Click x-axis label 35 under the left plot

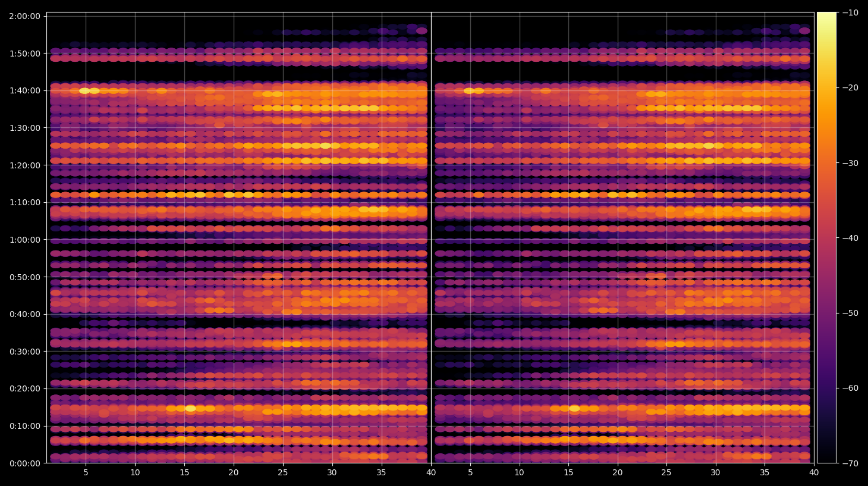[381, 472]
